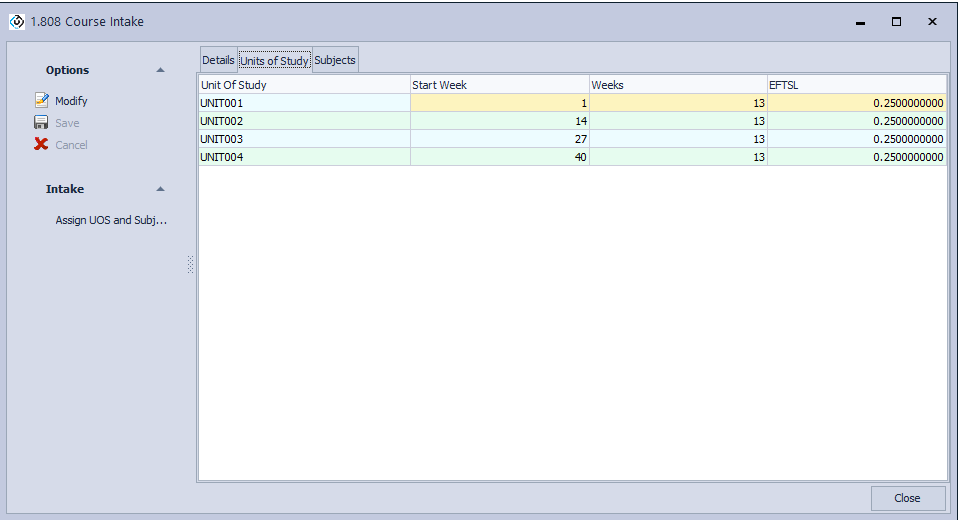960x520 pixels.
Task: Switch to the Details tab
Action: [x=218, y=60]
